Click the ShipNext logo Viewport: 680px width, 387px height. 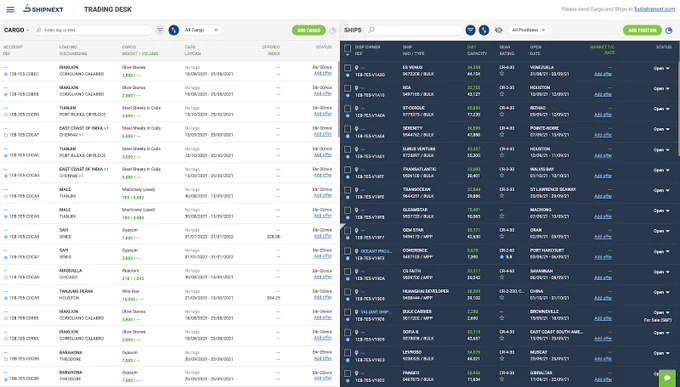point(43,9)
